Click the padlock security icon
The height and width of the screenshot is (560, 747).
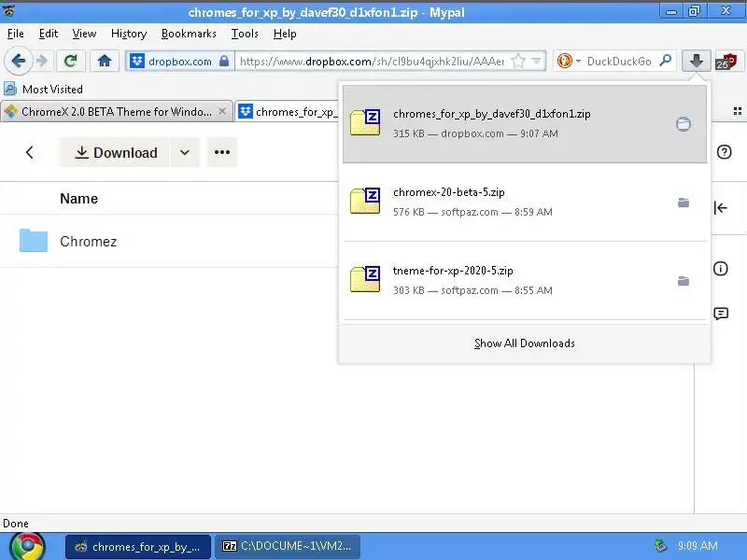tap(224, 61)
